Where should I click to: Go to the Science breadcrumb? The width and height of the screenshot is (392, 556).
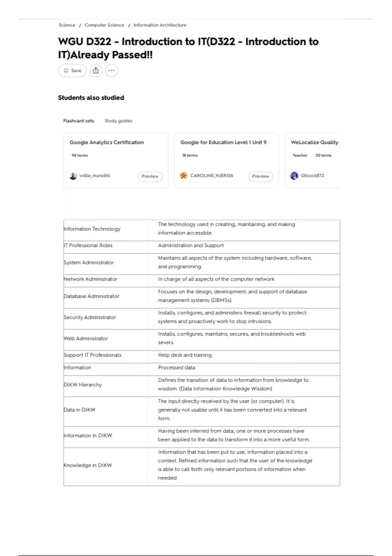point(67,25)
